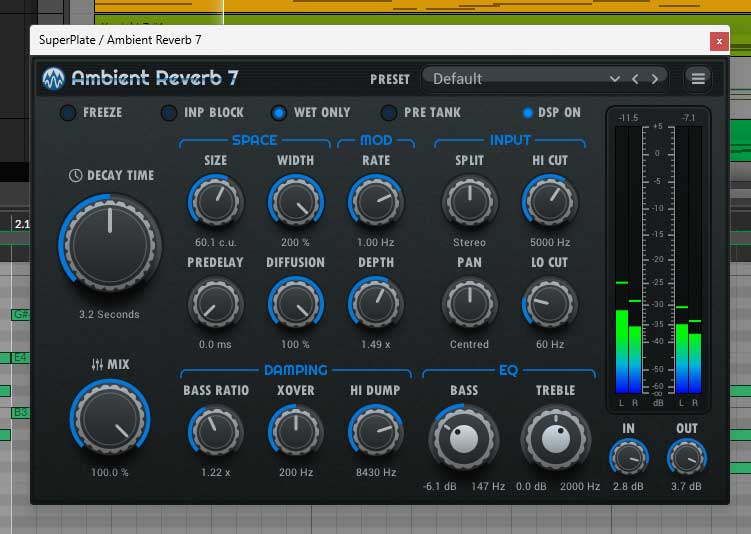Click the 60 Hz lo cut value

click(x=550, y=344)
